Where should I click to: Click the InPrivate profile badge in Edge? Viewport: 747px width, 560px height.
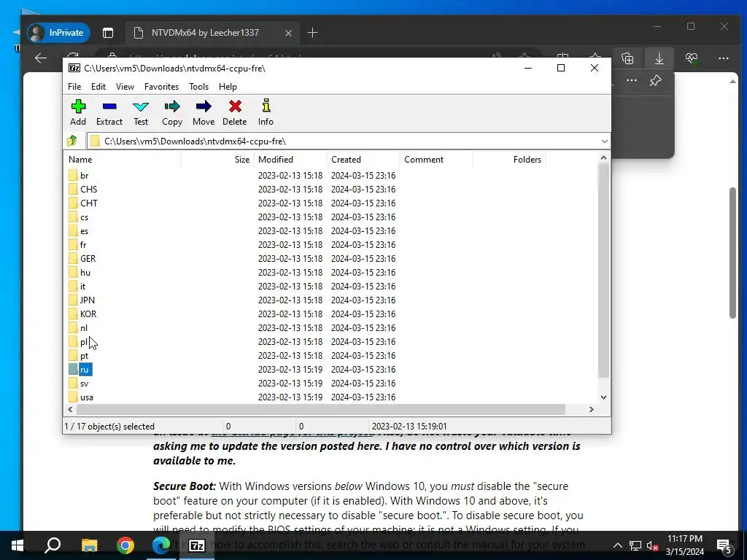point(58,32)
